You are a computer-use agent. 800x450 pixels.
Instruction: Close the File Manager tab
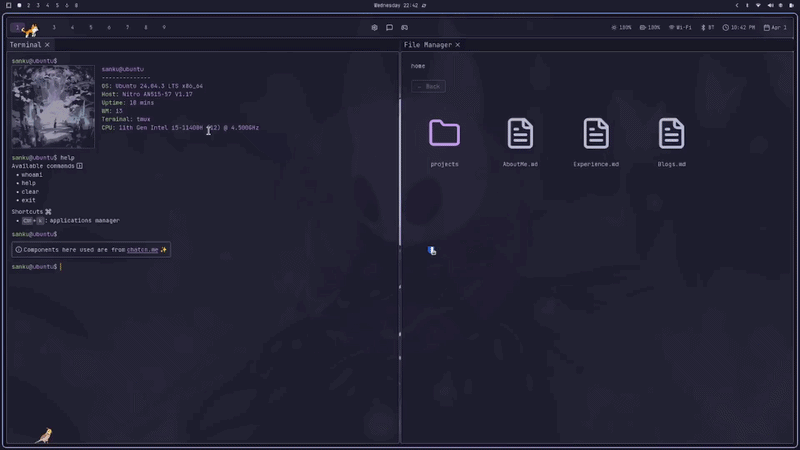pos(458,45)
